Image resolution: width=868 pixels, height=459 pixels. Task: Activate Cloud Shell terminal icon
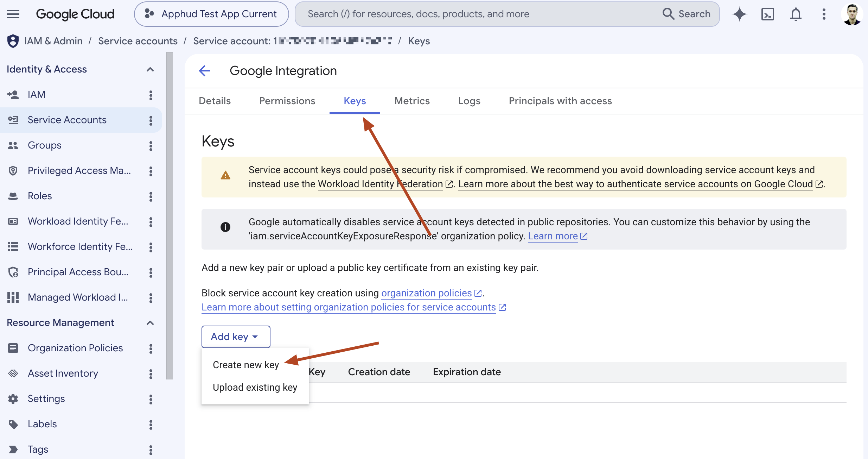click(x=767, y=14)
